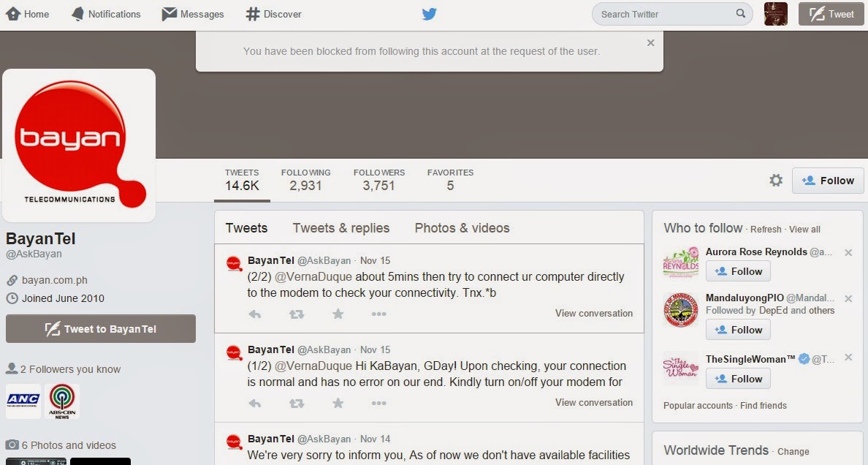The width and height of the screenshot is (868, 465).
Task: Switch to Tweets & replies tab
Action: tap(341, 228)
